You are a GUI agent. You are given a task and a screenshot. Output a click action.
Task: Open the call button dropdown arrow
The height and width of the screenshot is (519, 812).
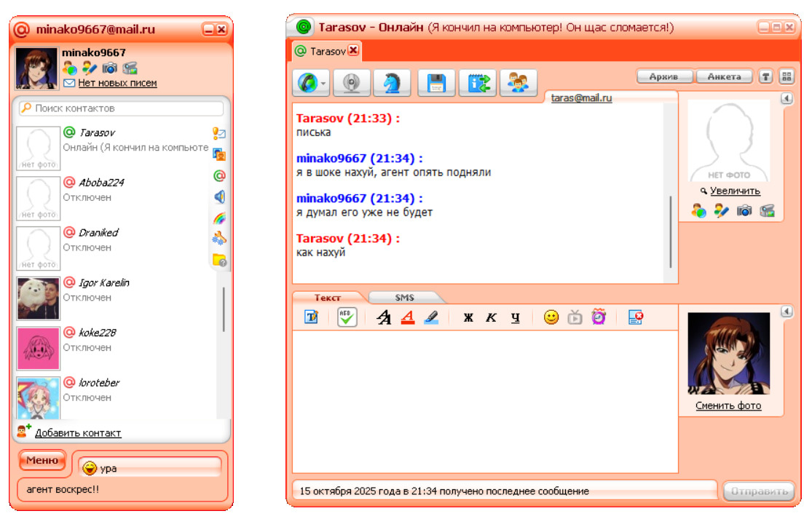323,83
